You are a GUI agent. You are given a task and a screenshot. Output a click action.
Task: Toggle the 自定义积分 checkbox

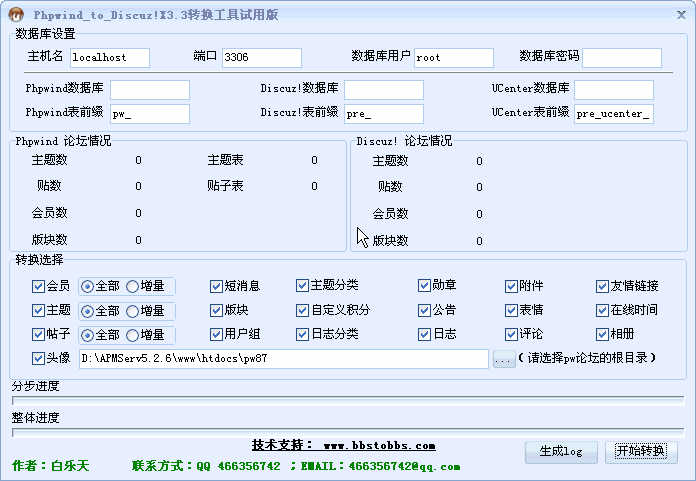(302, 310)
